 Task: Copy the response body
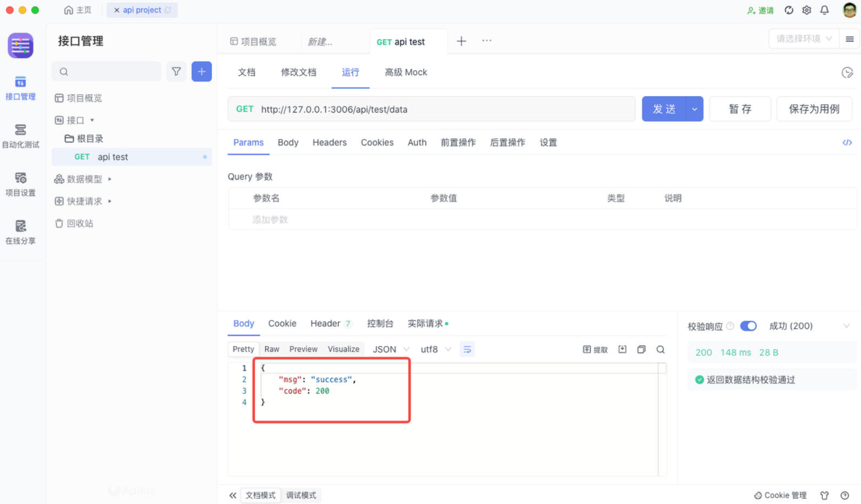[x=641, y=349]
